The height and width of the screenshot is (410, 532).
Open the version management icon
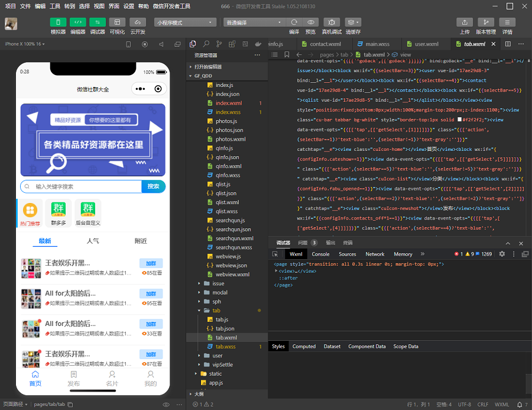coord(486,22)
